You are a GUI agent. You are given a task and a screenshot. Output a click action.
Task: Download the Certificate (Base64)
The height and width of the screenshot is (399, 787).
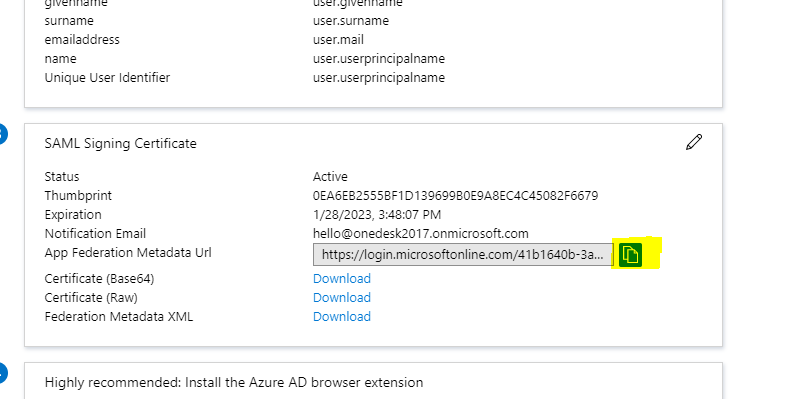click(x=342, y=279)
